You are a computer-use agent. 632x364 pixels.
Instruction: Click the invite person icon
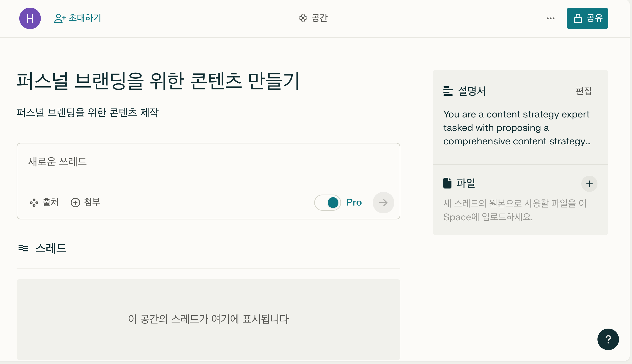pos(60,18)
